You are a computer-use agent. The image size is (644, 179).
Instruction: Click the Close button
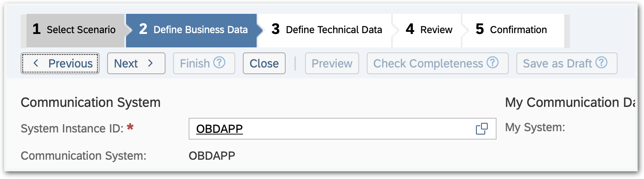tap(264, 63)
